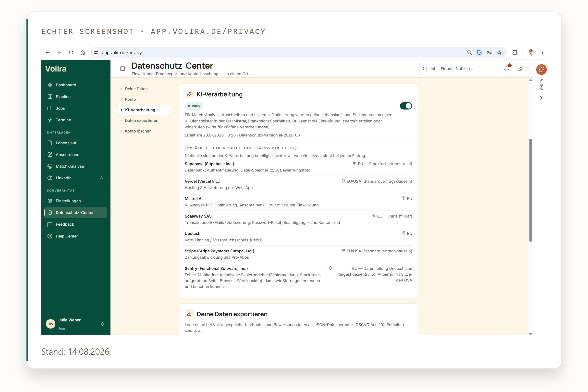588x392 pixels.
Task: Click the Datenschutz-Center page heading
Action: coord(172,66)
